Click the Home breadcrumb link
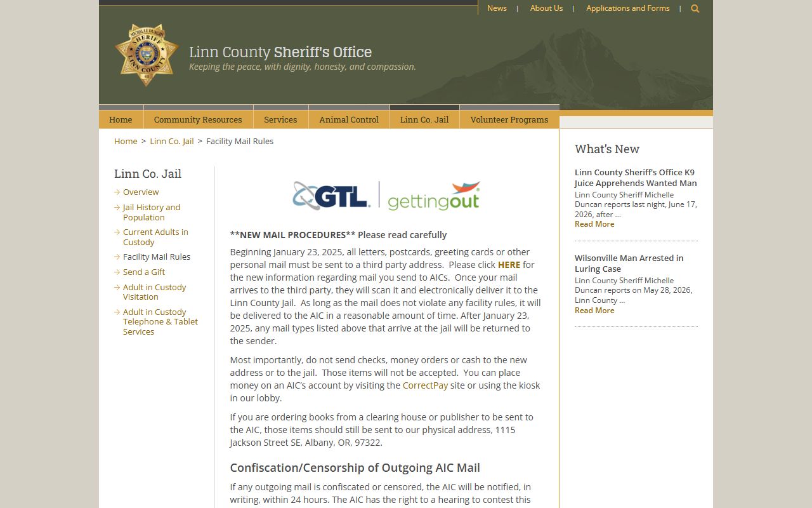The height and width of the screenshot is (508, 812). click(126, 141)
